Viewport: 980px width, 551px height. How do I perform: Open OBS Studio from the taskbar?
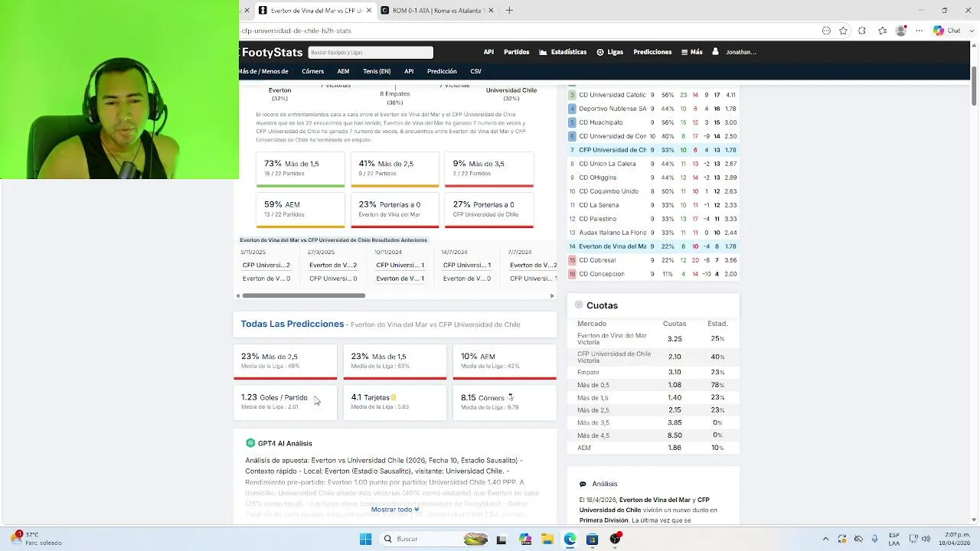tap(615, 540)
